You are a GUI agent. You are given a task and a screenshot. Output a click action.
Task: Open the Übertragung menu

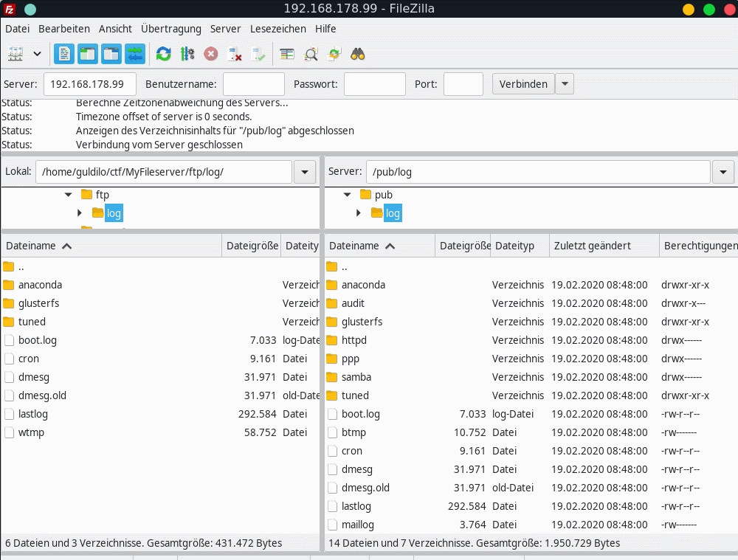point(171,29)
